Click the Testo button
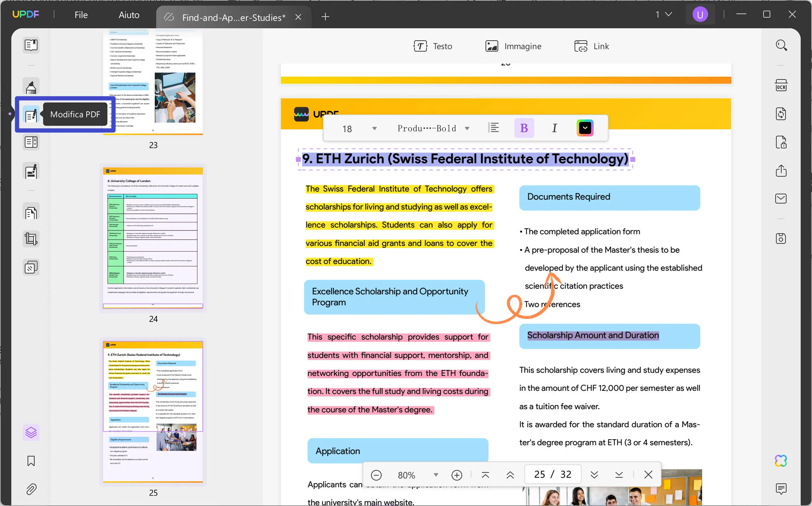 433,46
